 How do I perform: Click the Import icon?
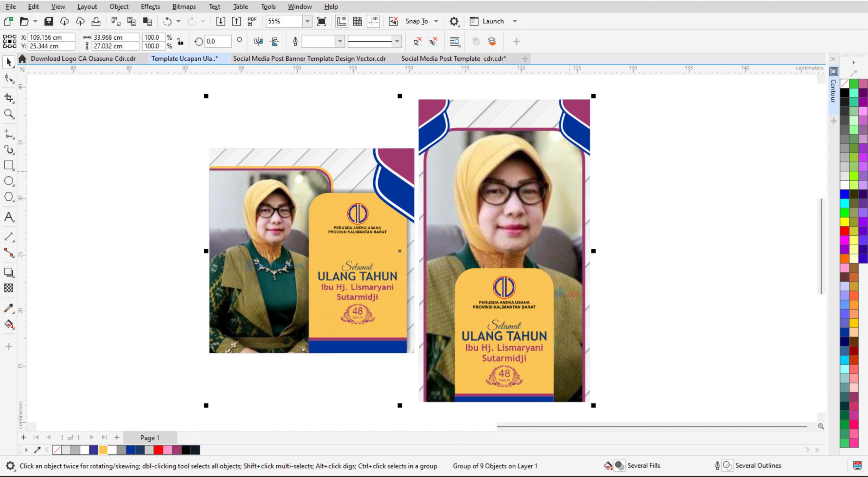tap(220, 21)
